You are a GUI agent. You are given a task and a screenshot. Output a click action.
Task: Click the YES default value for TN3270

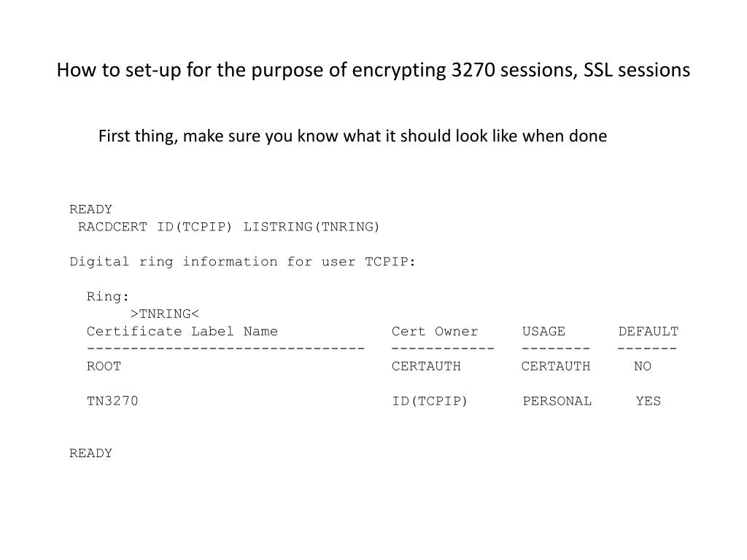tap(649, 401)
